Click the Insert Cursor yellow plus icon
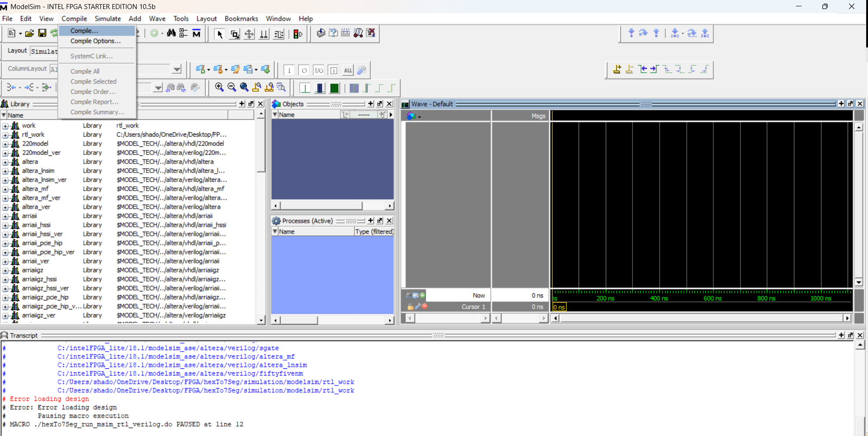 click(617, 69)
